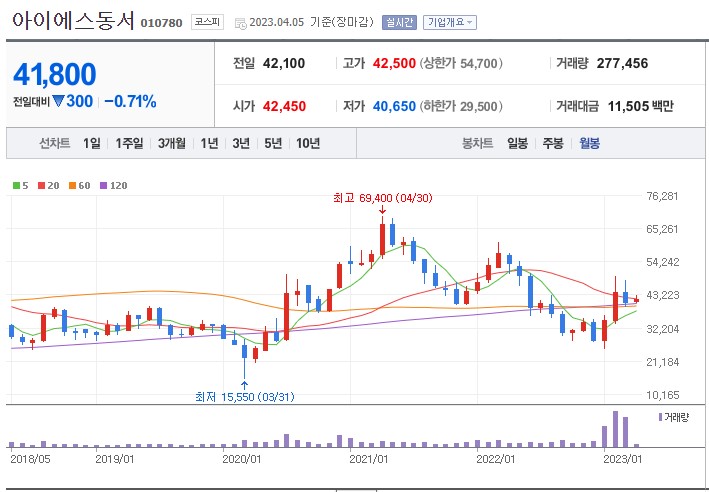Click the purple 거래량 legend marker
This screenshot has height=492, width=709.
click(661, 417)
